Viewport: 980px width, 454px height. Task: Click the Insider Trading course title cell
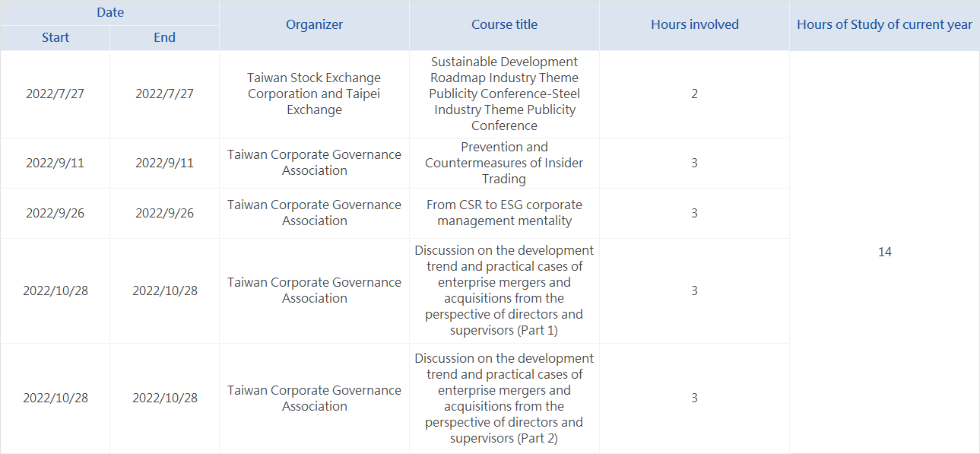click(504, 163)
